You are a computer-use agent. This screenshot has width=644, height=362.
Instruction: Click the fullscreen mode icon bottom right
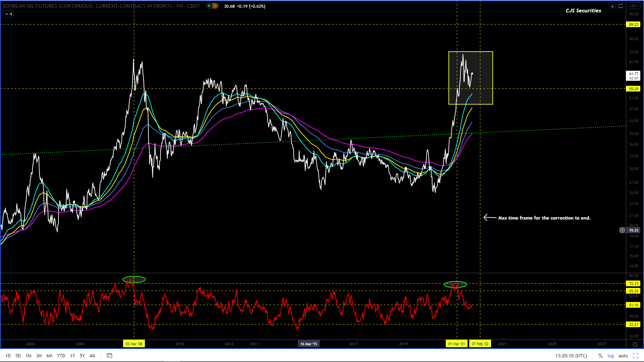coord(636,356)
